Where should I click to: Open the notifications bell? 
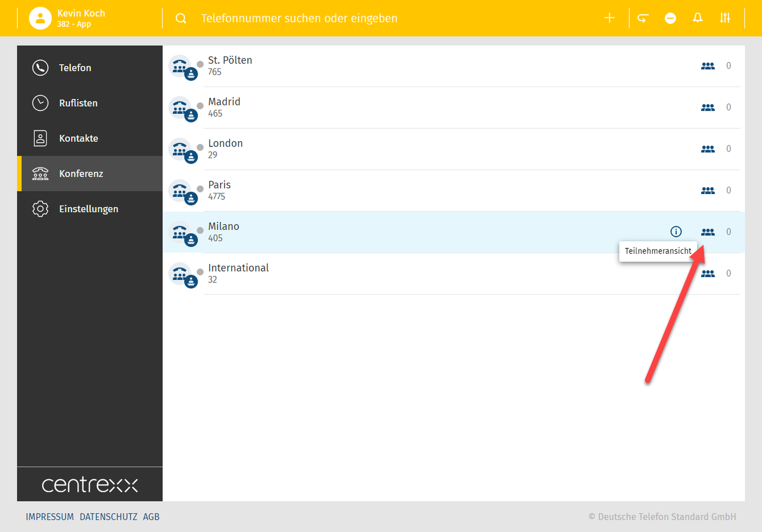pyautogui.click(x=697, y=18)
